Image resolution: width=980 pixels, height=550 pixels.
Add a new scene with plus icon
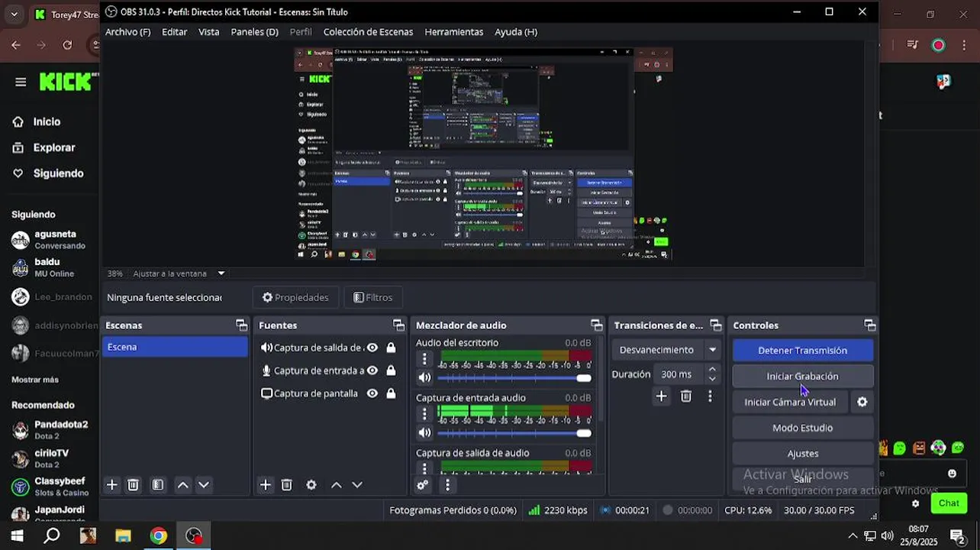click(x=112, y=485)
